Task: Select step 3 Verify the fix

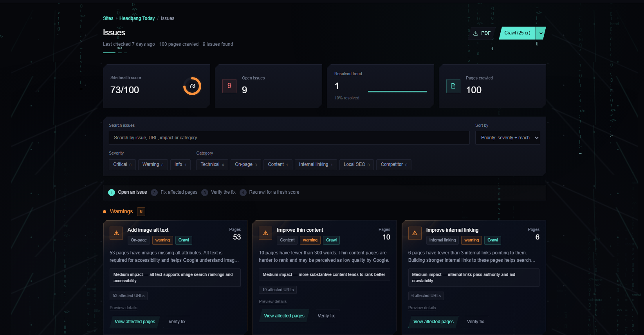Action: [218, 192]
